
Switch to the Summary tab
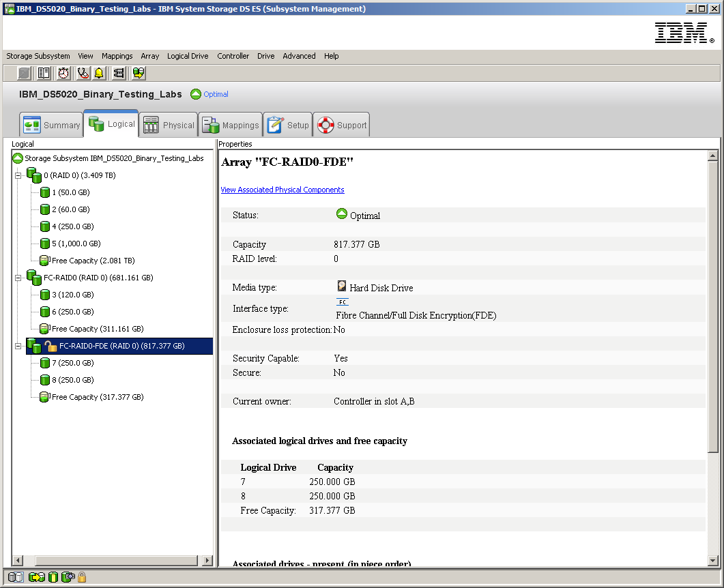pos(51,125)
